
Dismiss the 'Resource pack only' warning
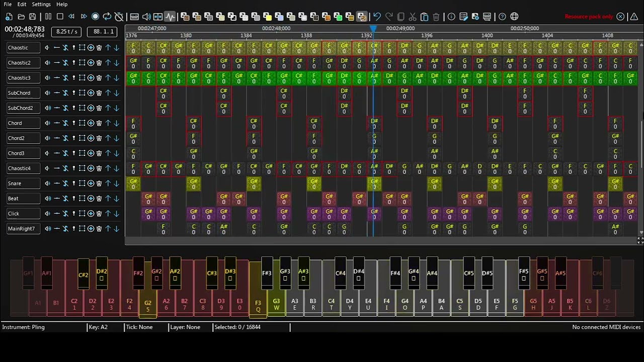(x=620, y=17)
